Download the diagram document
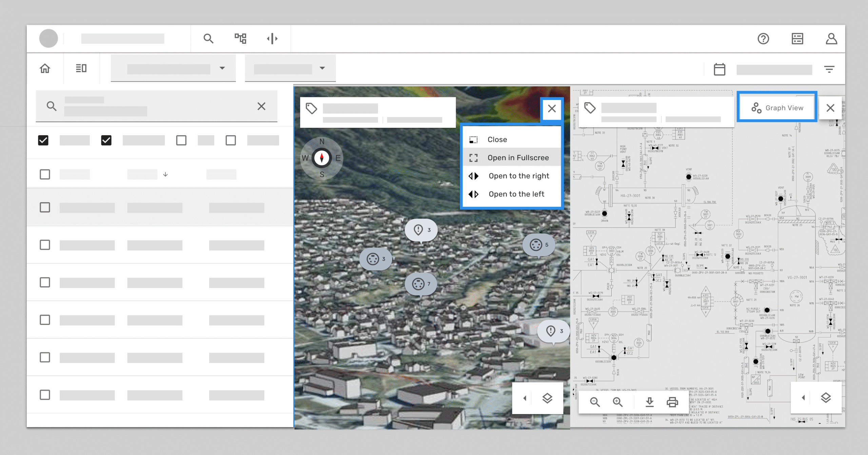Screen dimensions: 868x455 tap(649, 402)
